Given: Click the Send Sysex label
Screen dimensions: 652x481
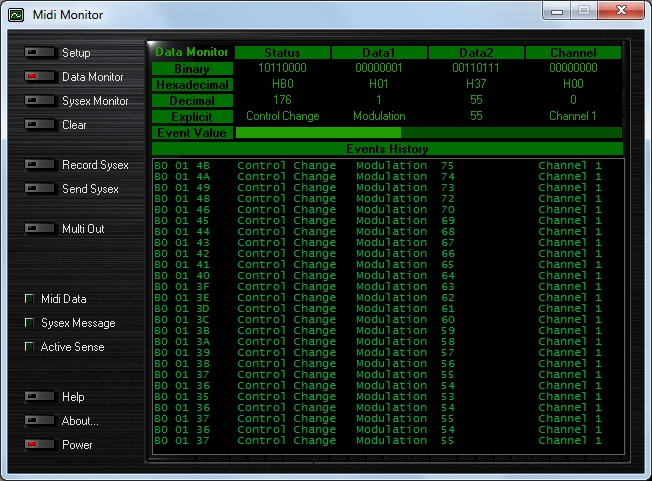Looking at the screenshot, I should 90,189.
